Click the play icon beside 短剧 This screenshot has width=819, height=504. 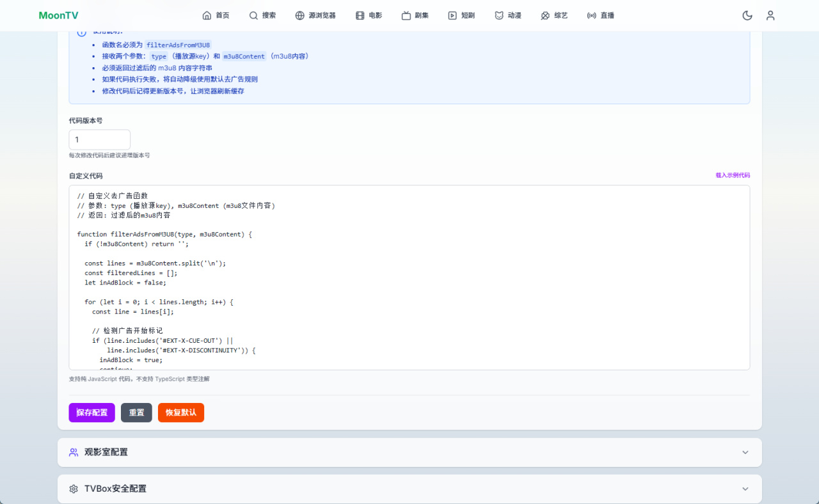[x=452, y=15]
